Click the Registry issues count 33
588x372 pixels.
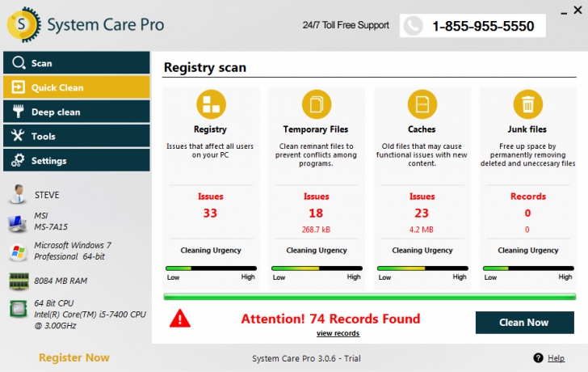tap(210, 213)
